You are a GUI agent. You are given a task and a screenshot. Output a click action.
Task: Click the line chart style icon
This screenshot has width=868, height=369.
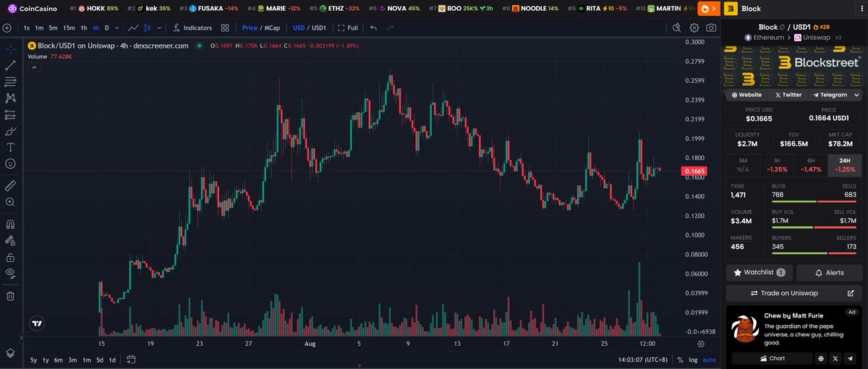tap(133, 27)
